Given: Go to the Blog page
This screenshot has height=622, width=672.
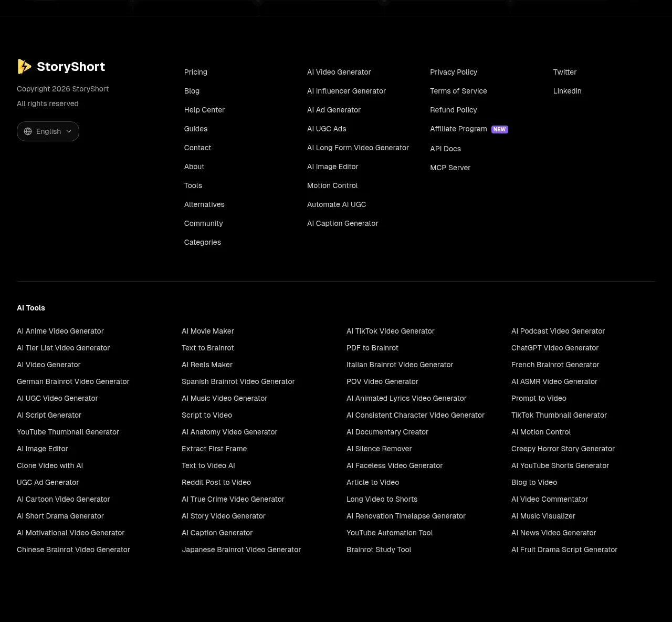Looking at the screenshot, I should pyautogui.click(x=192, y=91).
